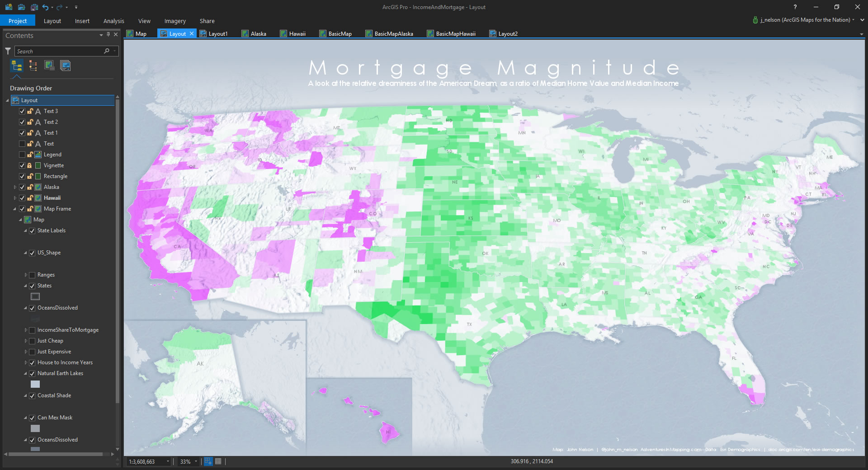Turn off House to Income Years layer
Image resolution: width=868 pixels, height=470 pixels.
click(x=32, y=362)
